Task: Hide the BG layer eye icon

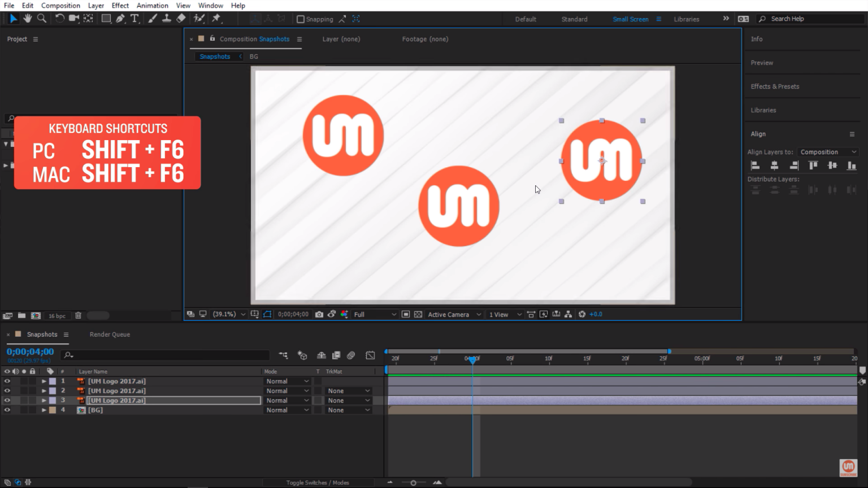Action: point(7,410)
